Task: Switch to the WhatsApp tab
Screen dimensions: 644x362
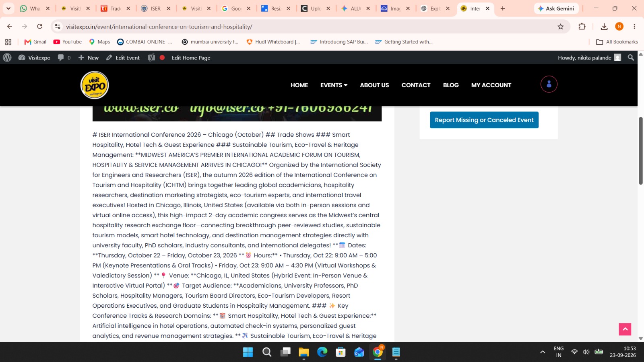Action: [x=35, y=8]
